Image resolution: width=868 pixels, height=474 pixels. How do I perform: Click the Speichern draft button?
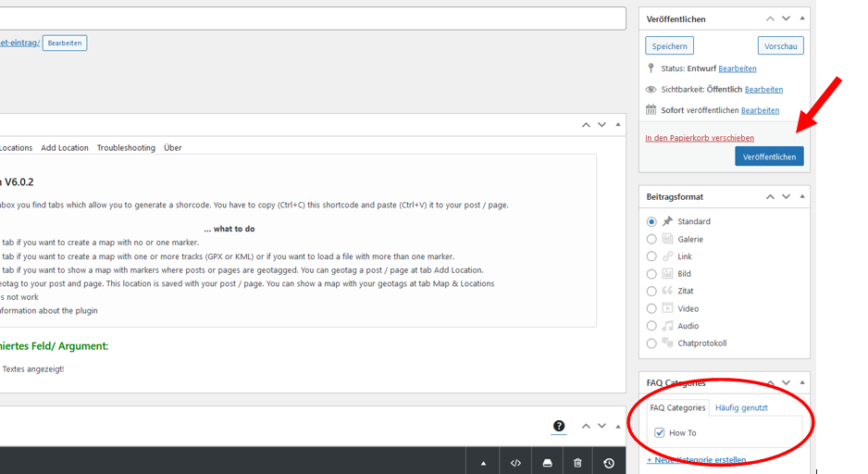669,46
